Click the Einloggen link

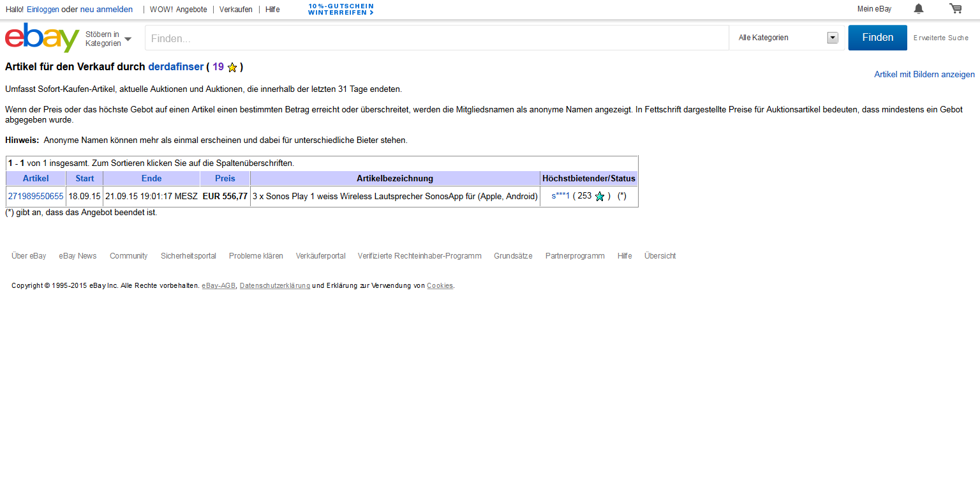coord(43,9)
